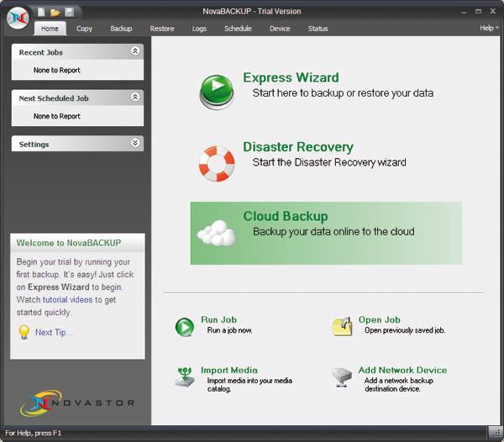Click the Run Job green play icon

tap(185, 327)
